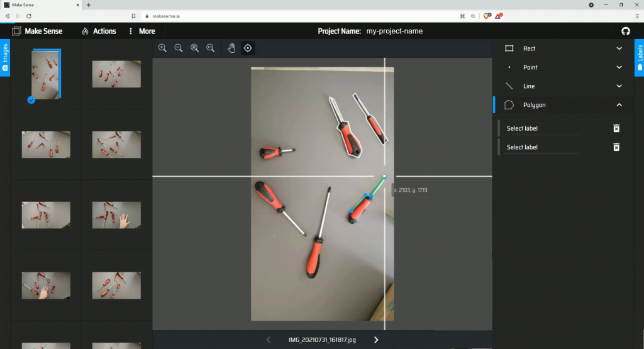Viewport: 644px width, 349px height.
Task: Edit project name my-project-name
Action: pos(394,31)
